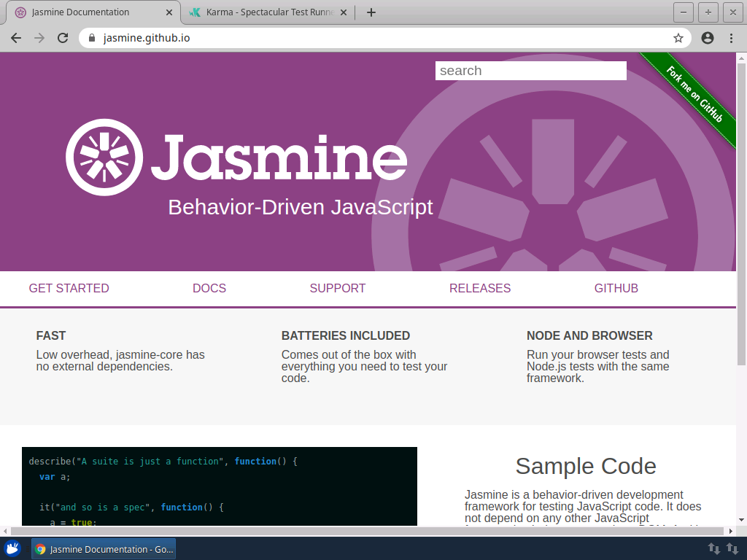Close the Jasmine Documentation tab
This screenshot has width=747, height=560.
point(169,12)
